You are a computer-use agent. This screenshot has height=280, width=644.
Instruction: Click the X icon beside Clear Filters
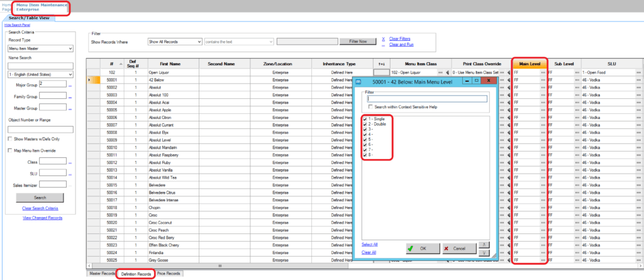(383, 39)
